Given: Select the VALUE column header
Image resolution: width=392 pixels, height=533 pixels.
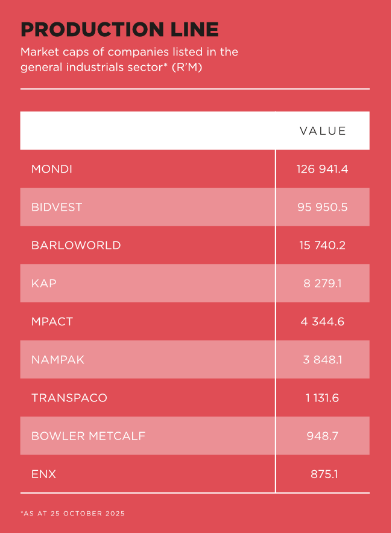Looking at the screenshot, I should tap(323, 131).
